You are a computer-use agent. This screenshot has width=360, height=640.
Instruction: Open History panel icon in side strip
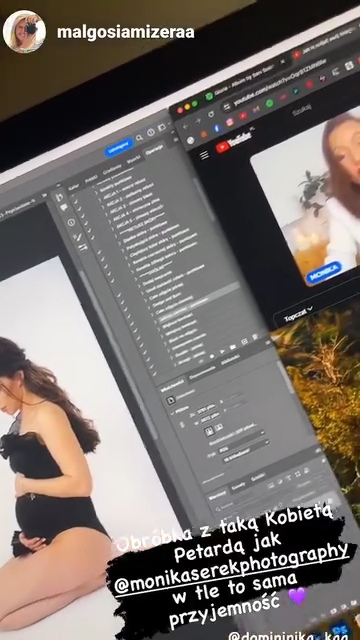[60, 197]
